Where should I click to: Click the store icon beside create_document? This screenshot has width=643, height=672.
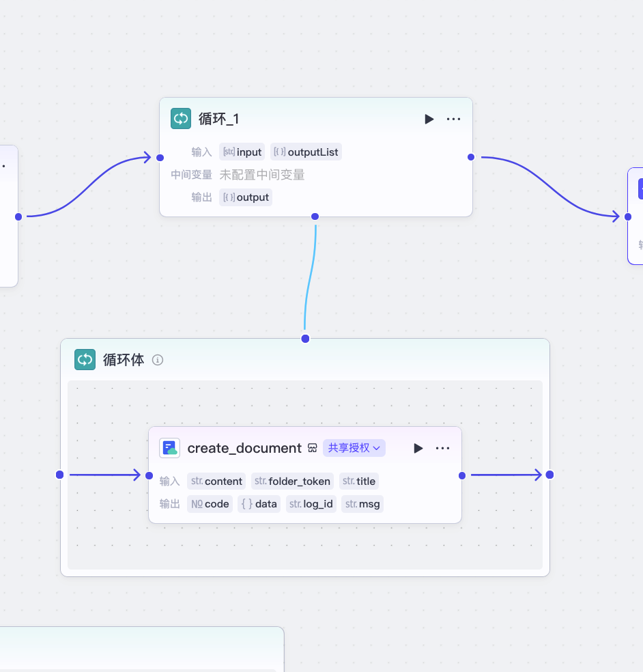click(x=313, y=448)
